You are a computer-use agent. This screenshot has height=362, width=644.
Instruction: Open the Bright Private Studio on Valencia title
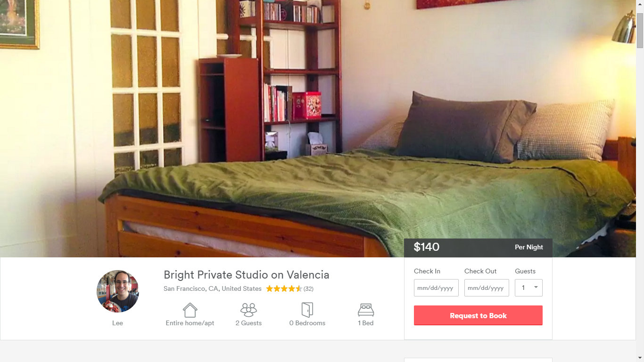point(247,275)
